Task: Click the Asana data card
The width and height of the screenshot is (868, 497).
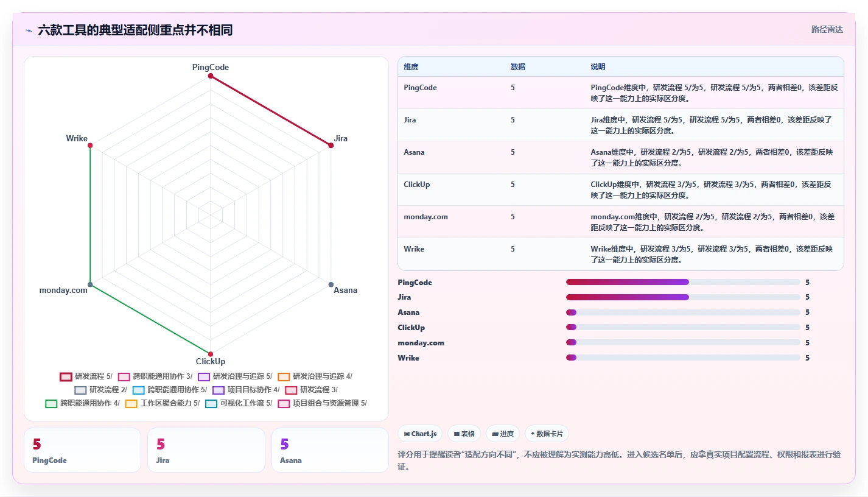Action: tap(330, 450)
